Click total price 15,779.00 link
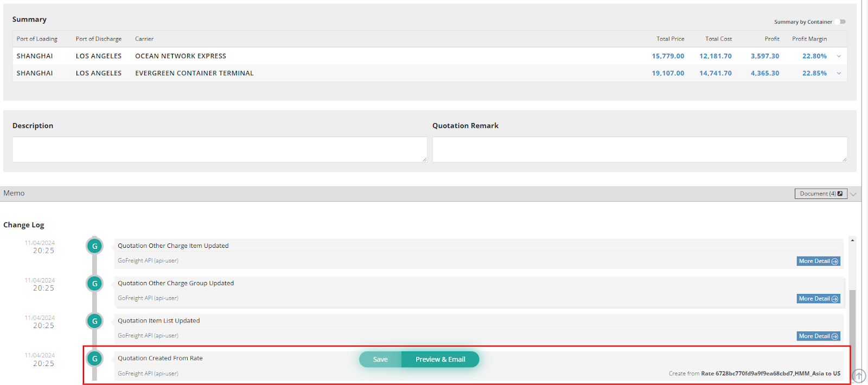The image size is (868, 385). [668, 56]
